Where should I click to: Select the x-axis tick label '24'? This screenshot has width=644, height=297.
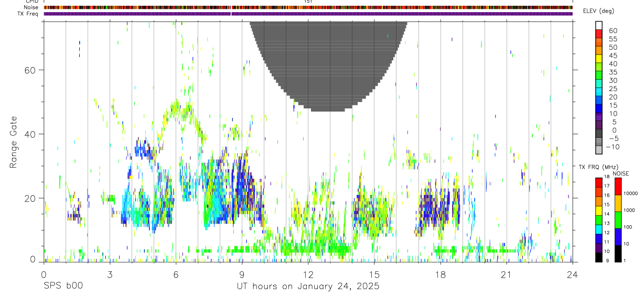click(x=572, y=274)
